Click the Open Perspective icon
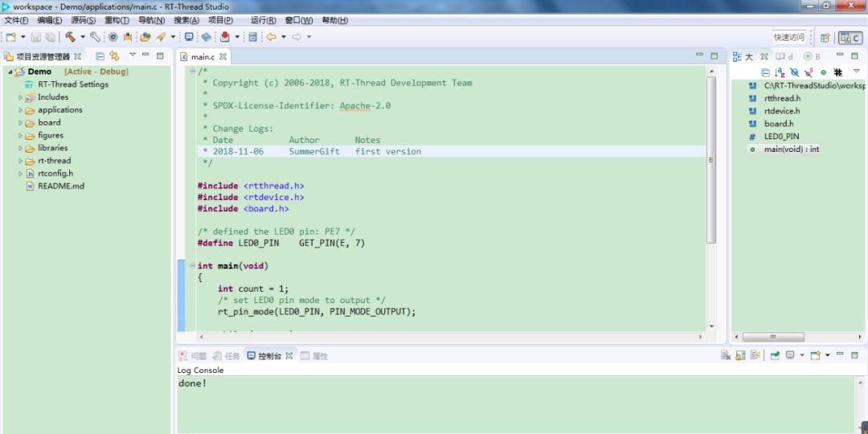 [x=825, y=38]
